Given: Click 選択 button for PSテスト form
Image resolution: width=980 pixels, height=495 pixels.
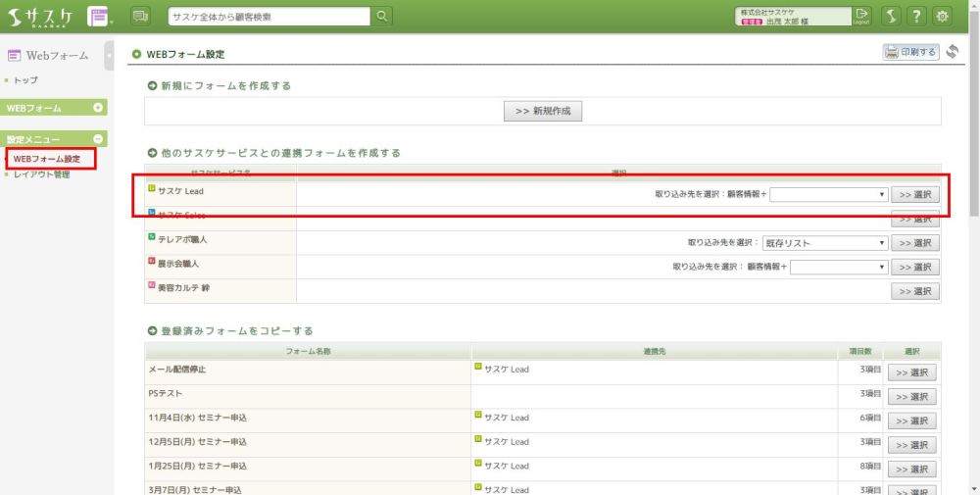Looking at the screenshot, I should pos(911,397).
